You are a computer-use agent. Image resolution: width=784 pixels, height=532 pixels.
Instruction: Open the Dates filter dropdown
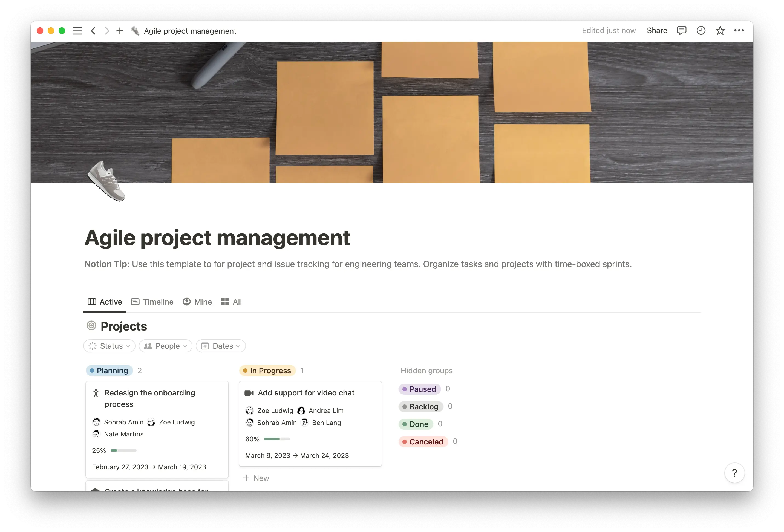(220, 346)
